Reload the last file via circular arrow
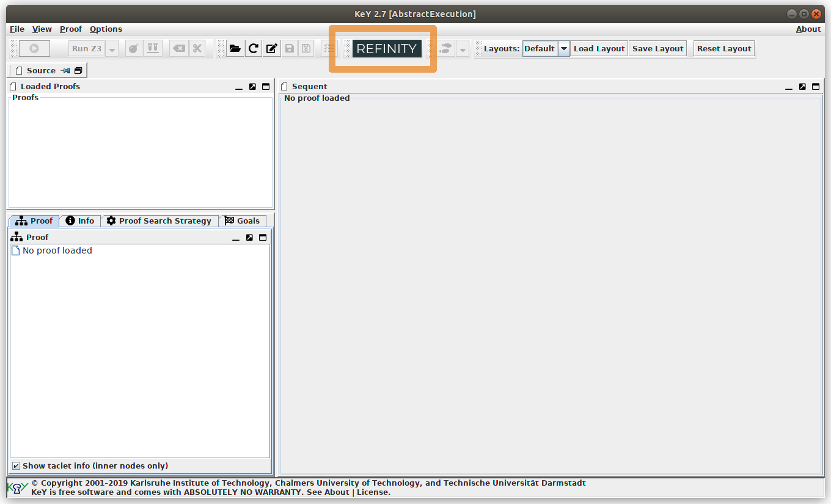Screen dimensions: 831x504 pos(253,49)
